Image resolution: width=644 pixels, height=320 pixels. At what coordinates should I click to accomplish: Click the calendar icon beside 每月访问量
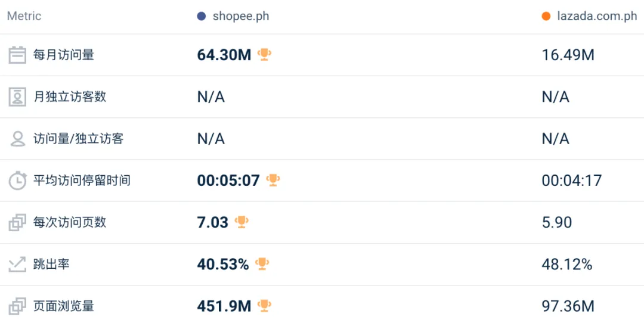tap(18, 55)
